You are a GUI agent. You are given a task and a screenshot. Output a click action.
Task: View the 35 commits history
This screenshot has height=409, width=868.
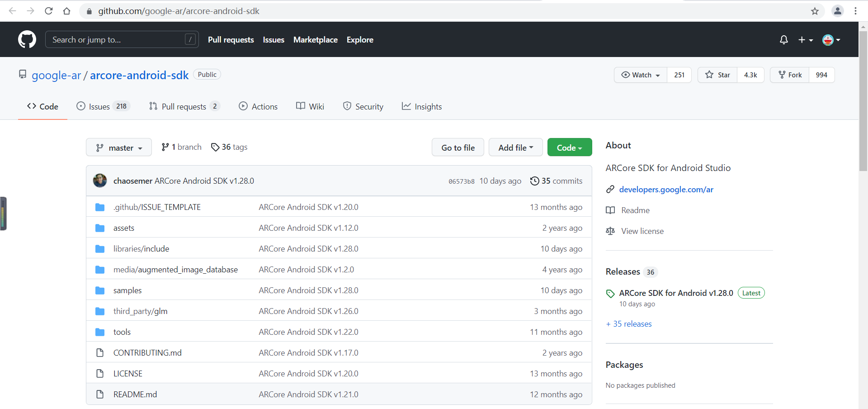pyautogui.click(x=556, y=181)
